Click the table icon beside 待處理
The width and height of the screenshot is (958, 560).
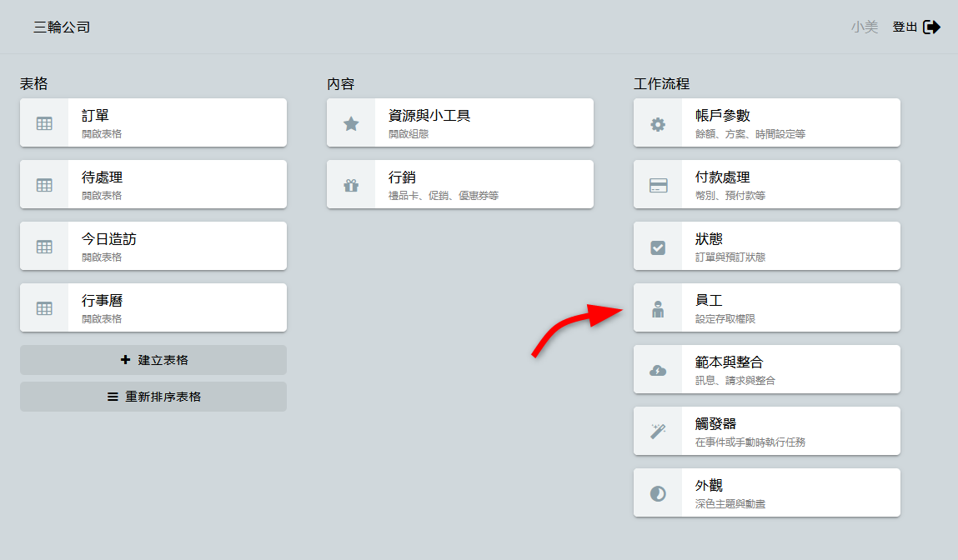pos(44,185)
